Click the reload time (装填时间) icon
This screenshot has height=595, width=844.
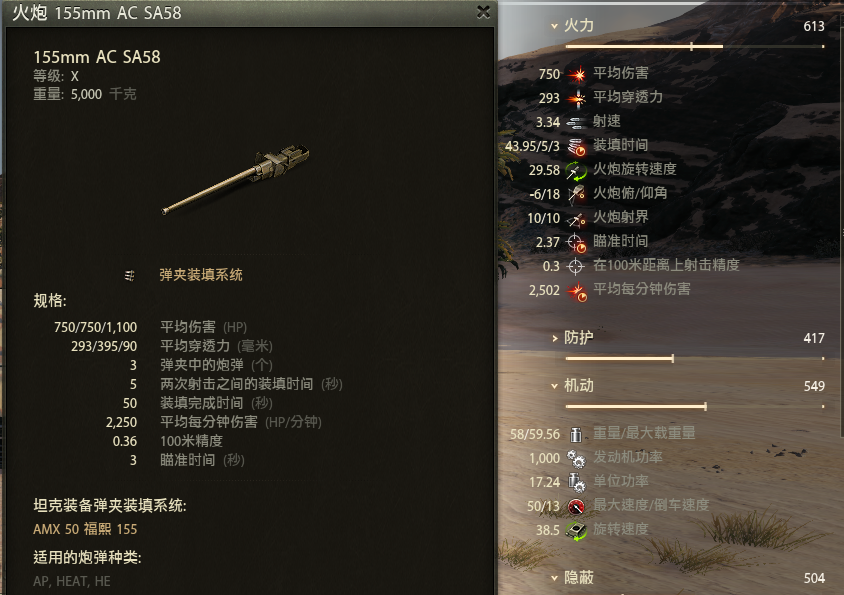click(x=577, y=146)
